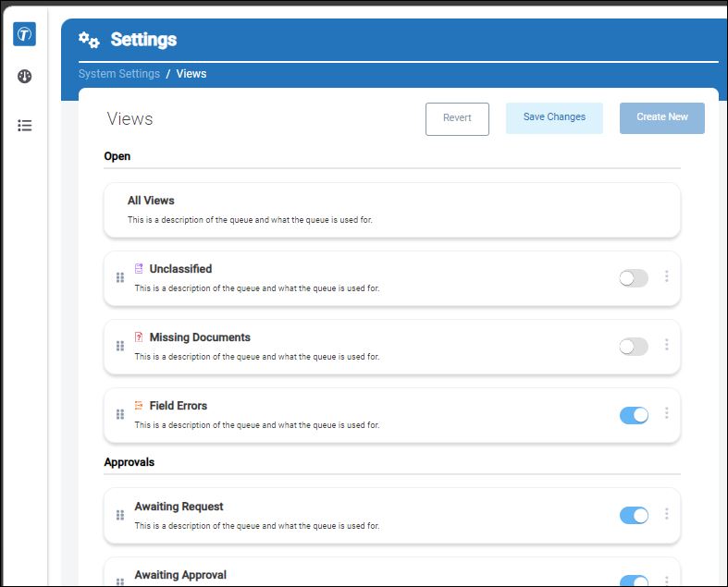
Task: Open the three-dot menu for Field Errors
Action: tap(667, 412)
